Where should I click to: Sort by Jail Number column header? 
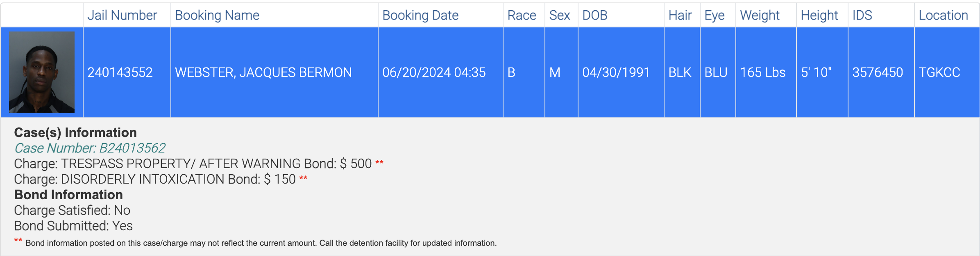tap(122, 15)
